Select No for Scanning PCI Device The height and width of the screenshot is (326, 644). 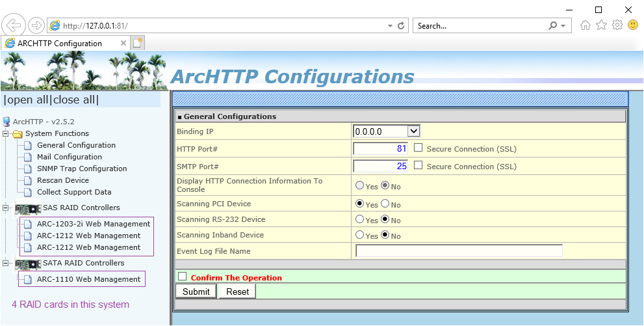(385, 203)
